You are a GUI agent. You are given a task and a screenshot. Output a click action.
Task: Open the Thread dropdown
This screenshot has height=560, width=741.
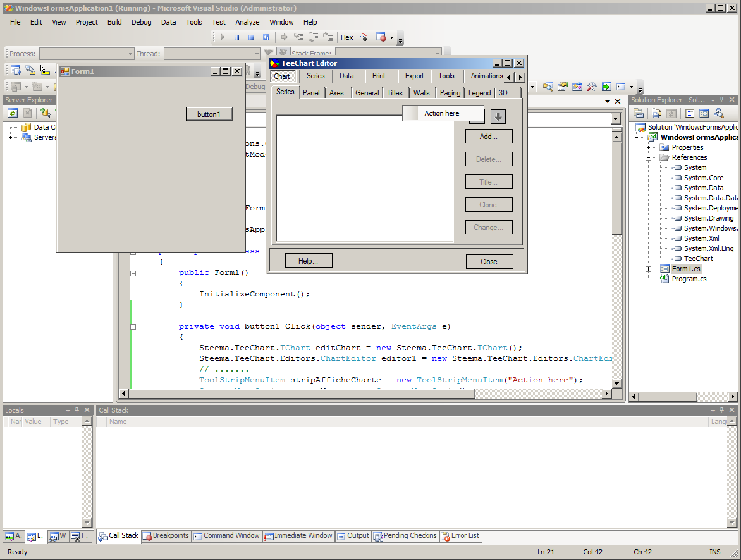(257, 54)
